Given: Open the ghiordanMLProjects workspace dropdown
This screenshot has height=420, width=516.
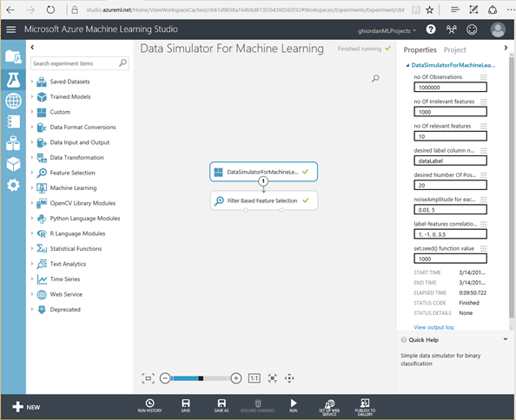Looking at the screenshot, I should 387,31.
